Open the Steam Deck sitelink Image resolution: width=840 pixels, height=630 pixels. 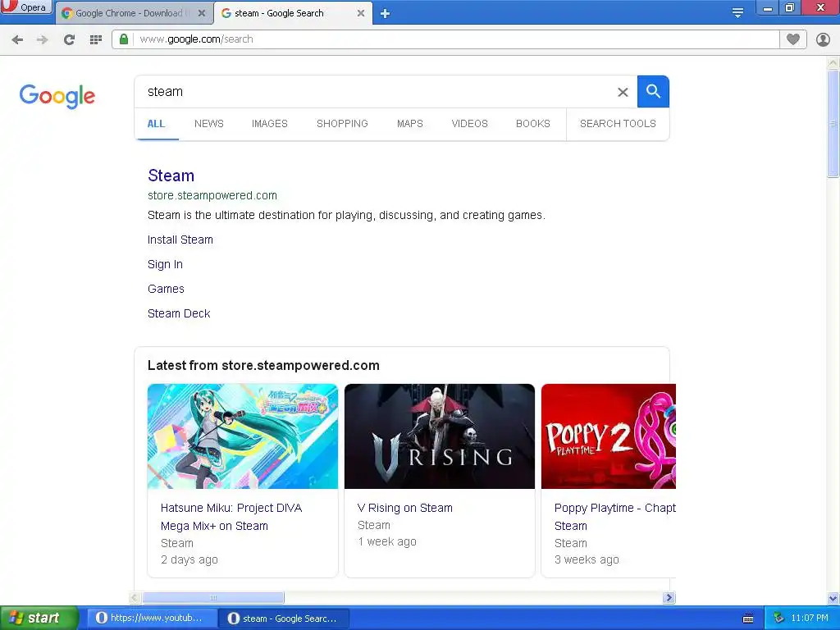[x=179, y=313]
